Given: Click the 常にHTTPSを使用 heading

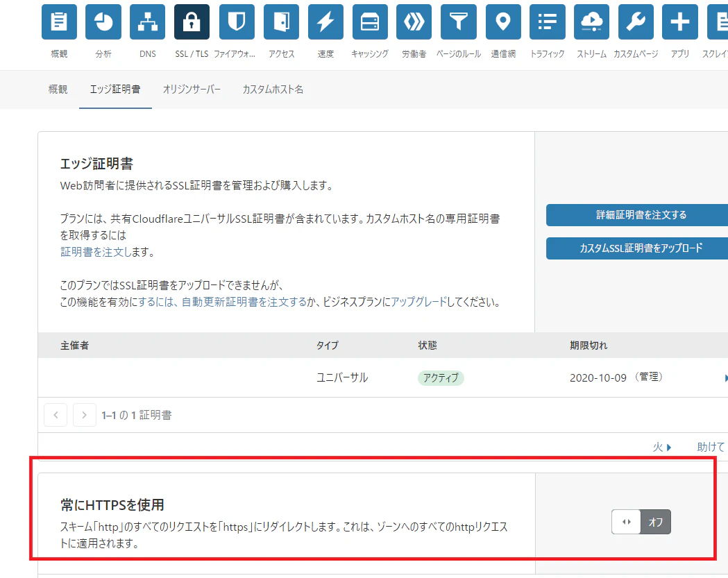Looking at the screenshot, I should click(112, 505).
